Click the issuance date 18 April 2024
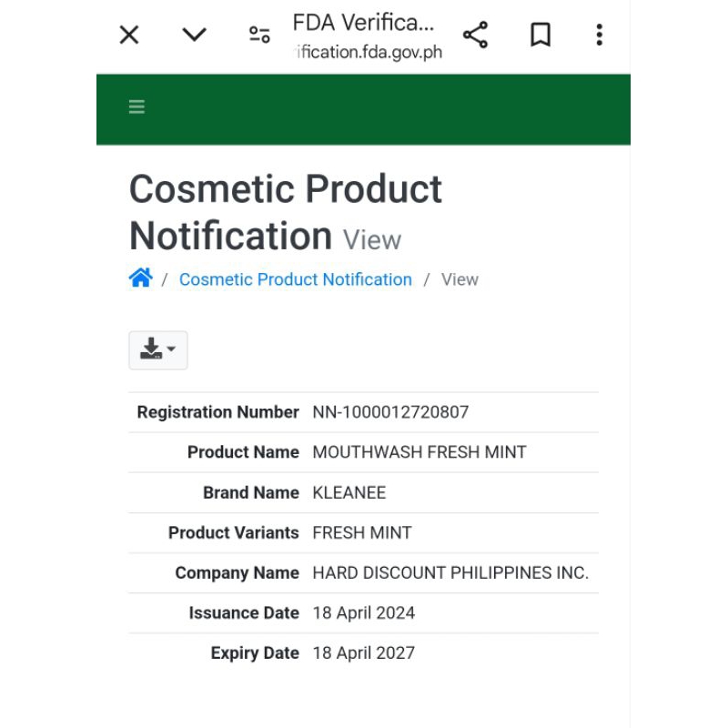The image size is (728, 728). (363, 613)
